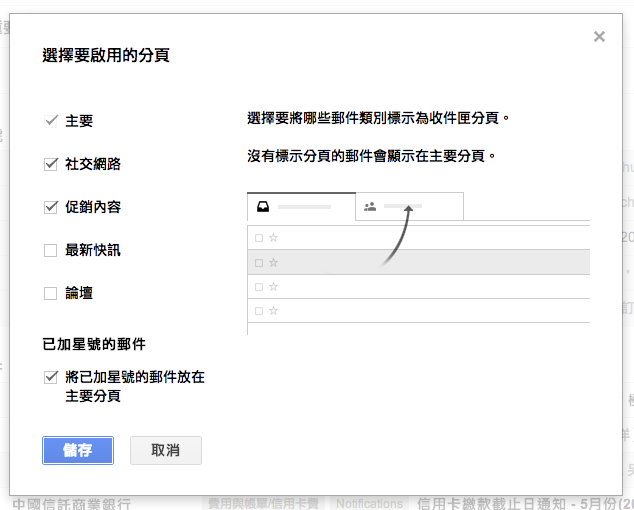The width and height of the screenshot is (634, 510).
Task: Select the social people icon in preview
Action: [x=370, y=207]
